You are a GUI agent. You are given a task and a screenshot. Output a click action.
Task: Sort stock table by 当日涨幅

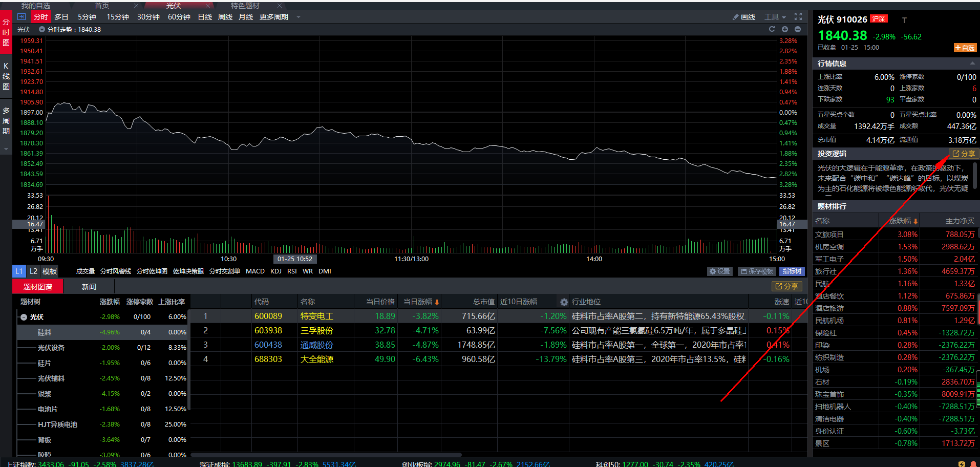421,302
